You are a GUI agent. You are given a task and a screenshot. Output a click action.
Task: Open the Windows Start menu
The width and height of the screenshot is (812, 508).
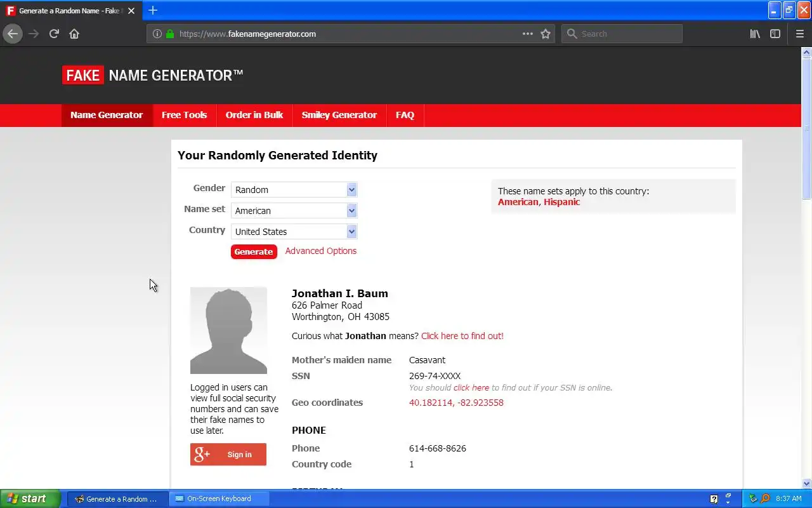(x=30, y=498)
